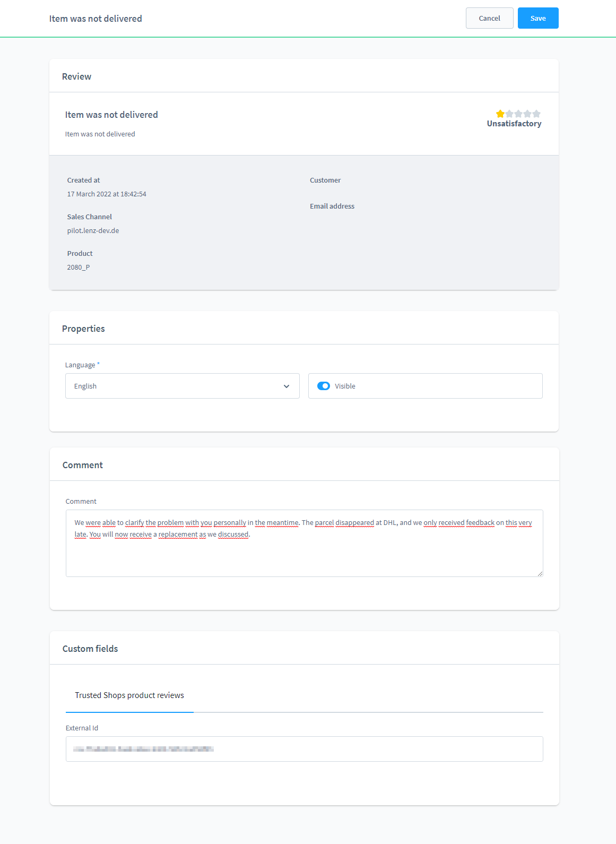
Task: Open the Language dropdown showing English
Action: click(x=182, y=386)
